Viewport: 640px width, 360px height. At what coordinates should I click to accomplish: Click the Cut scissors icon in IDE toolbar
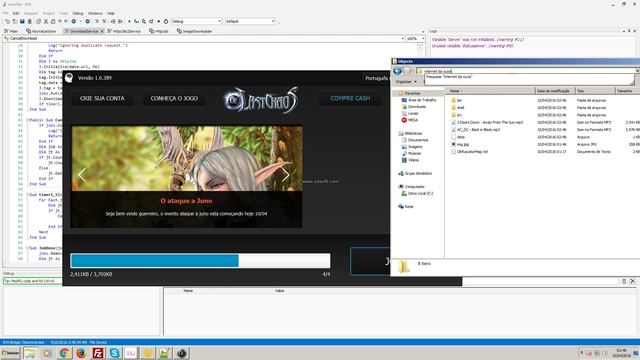[x=46, y=21]
